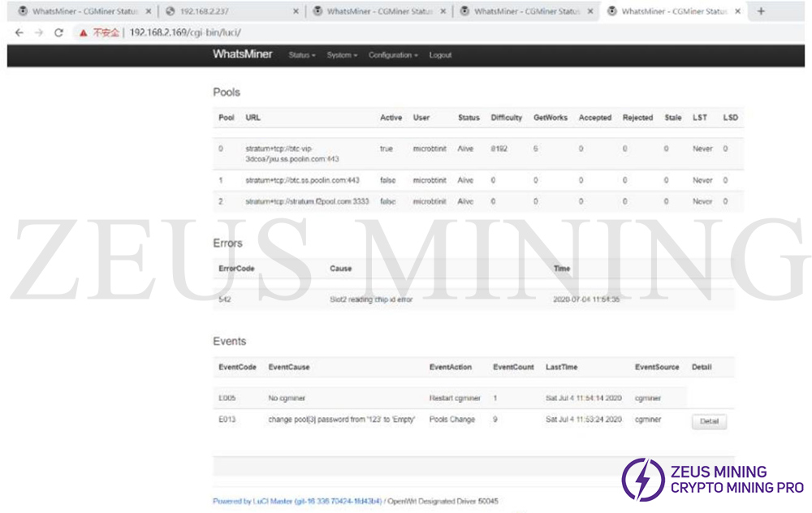Screen dimensions: 812x513
Task: Reload the page with refresh icon
Action: click(x=58, y=32)
